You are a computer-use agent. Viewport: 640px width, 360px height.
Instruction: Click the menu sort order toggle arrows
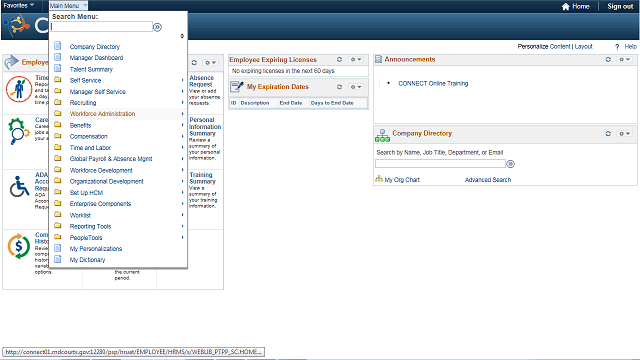pyautogui.click(x=182, y=36)
